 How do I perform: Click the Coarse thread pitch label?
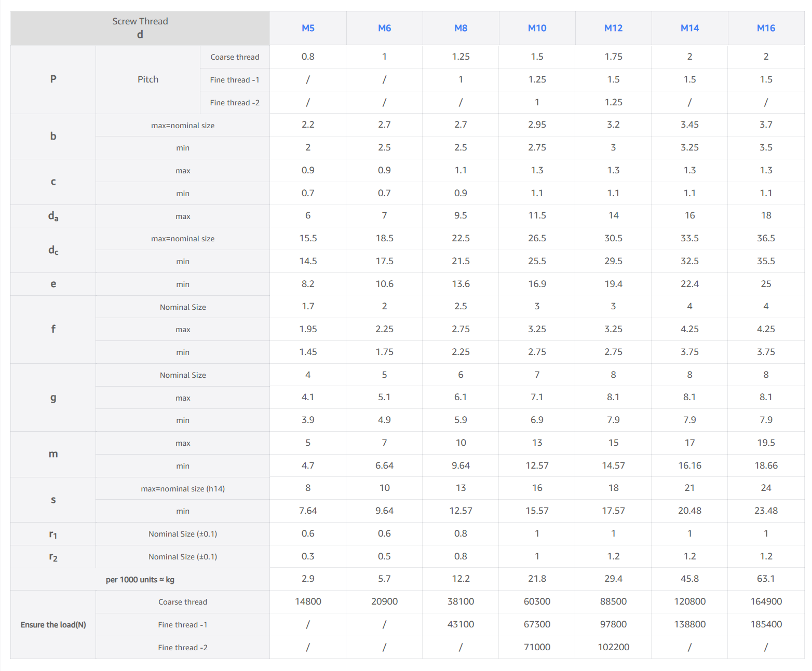click(x=235, y=57)
